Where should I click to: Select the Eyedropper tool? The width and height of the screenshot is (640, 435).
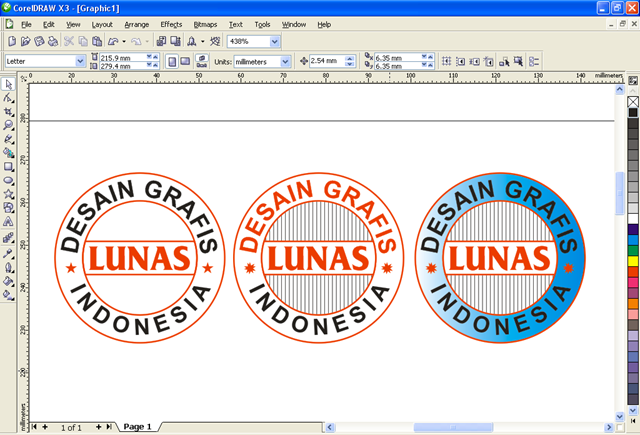coord(8,254)
